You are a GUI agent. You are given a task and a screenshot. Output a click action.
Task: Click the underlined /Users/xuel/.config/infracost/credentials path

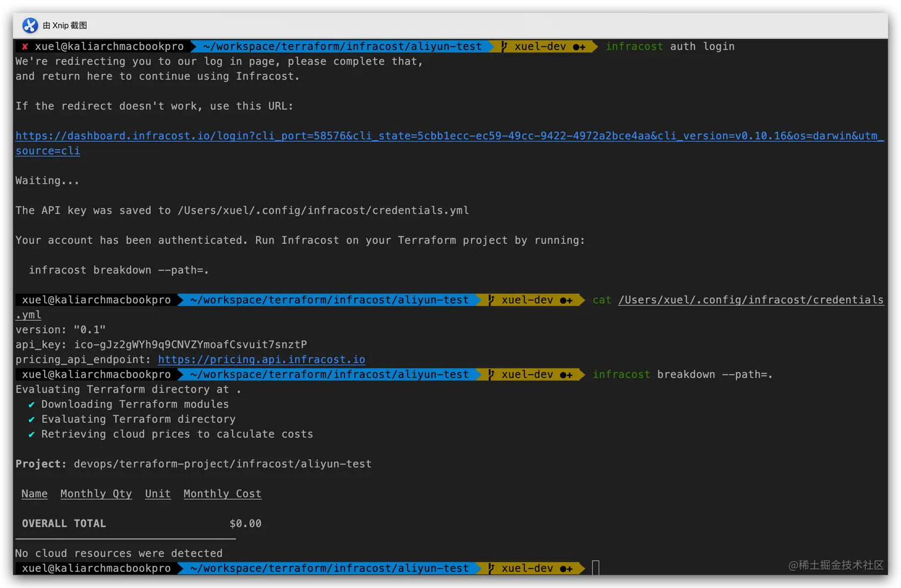pos(751,300)
